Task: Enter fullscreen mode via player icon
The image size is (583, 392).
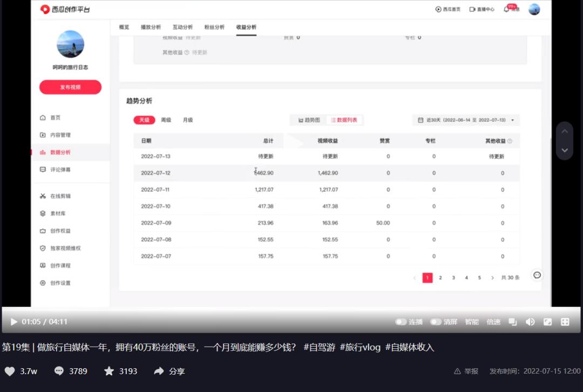Action: [x=566, y=321]
